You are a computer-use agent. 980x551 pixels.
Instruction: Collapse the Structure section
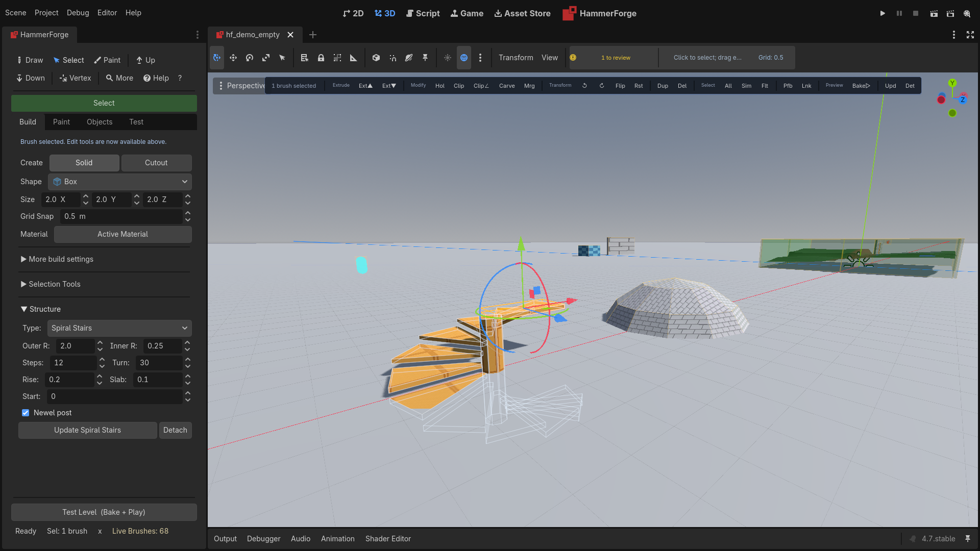point(41,309)
